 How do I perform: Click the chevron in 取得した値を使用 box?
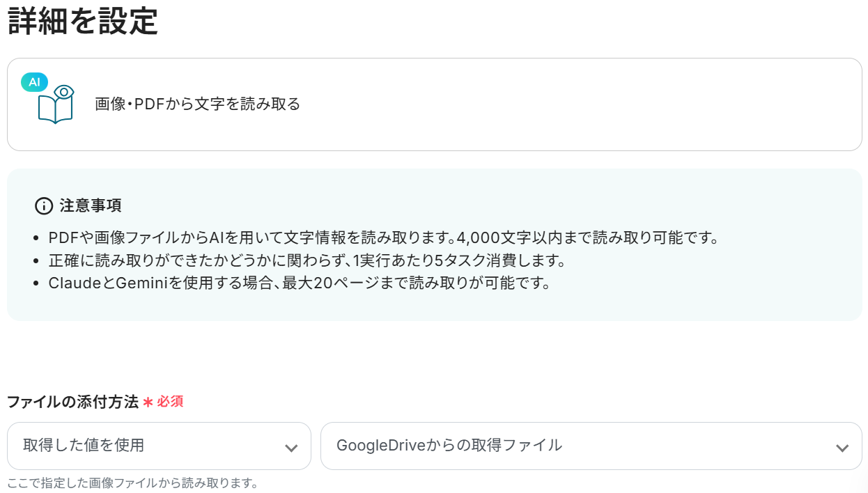point(291,447)
